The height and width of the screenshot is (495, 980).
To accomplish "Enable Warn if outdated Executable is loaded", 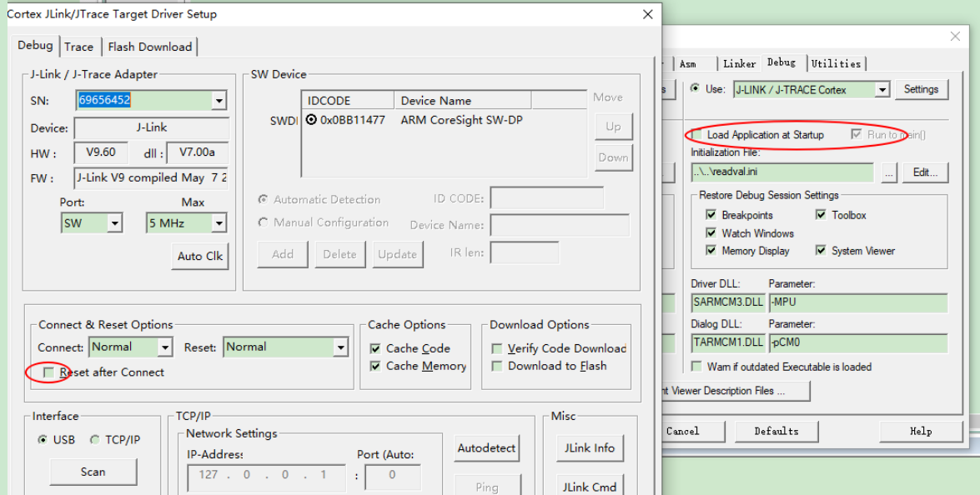I will [696, 367].
